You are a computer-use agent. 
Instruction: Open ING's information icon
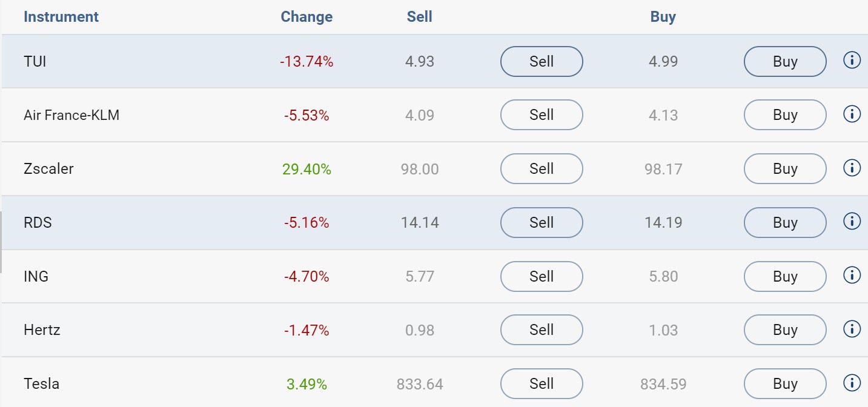(852, 275)
